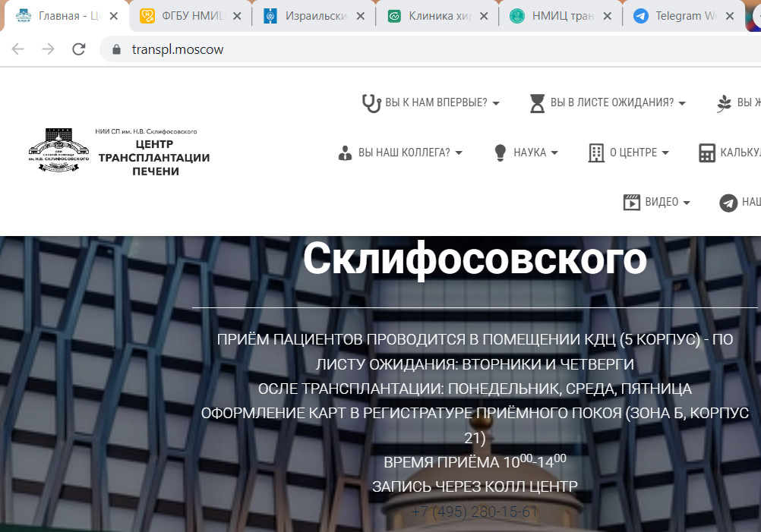Switch to the Израильски browser tab

(314, 16)
